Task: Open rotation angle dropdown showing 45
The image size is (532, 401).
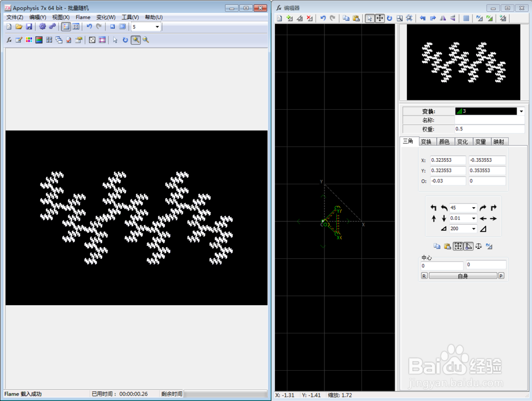Action: click(x=473, y=208)
